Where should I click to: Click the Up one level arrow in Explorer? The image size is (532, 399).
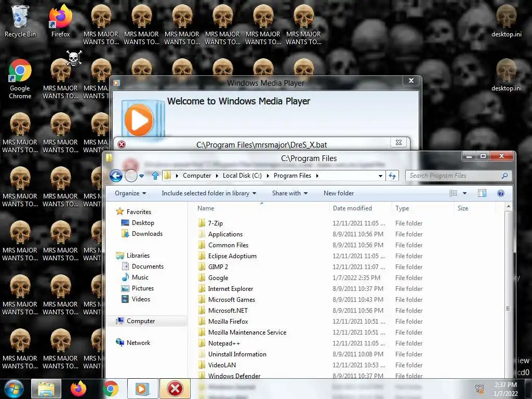(155, 176)
